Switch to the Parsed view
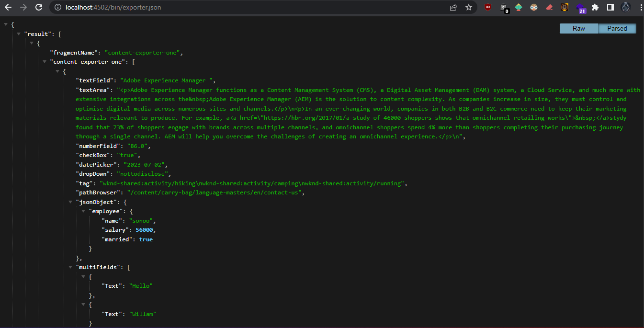 point(617,28)
